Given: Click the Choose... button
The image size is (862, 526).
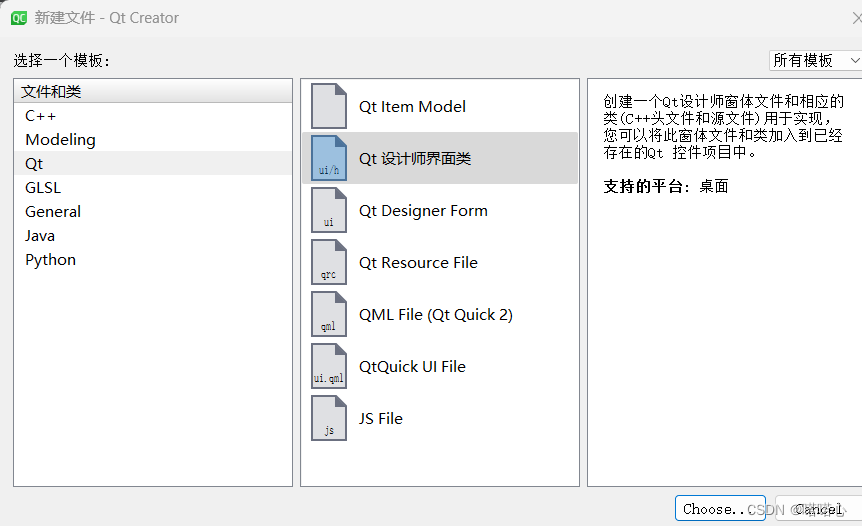Looking at the screenshot, I should click(720, 508).
